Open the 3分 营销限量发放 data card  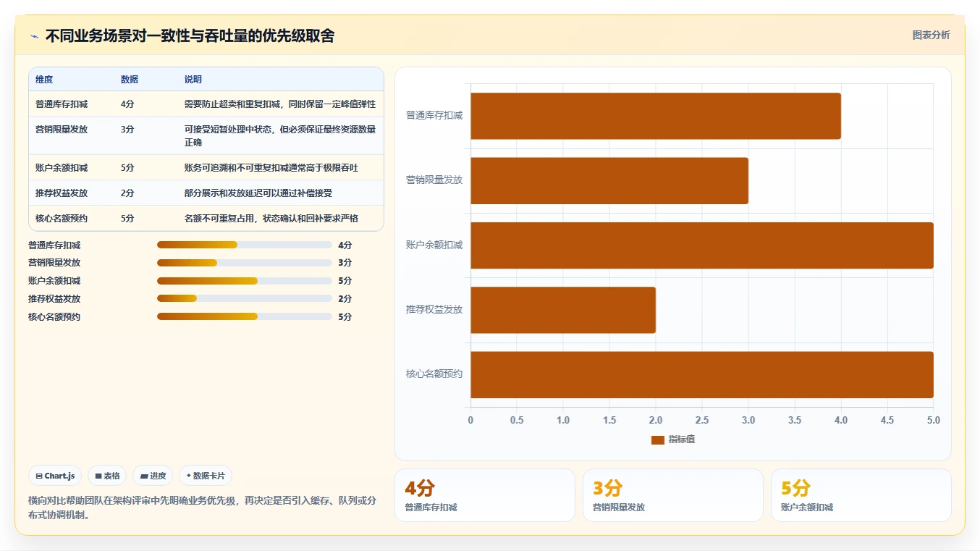(x=673, y=495)
